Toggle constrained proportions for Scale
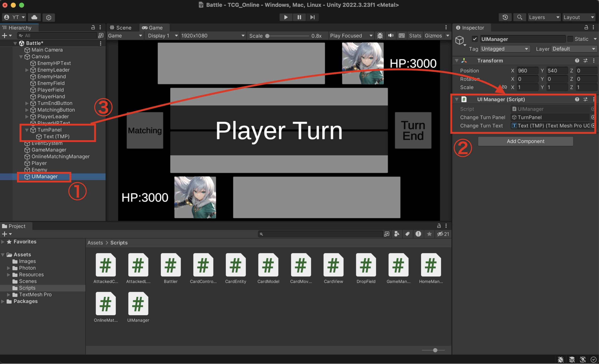Viewport: 599px width, 364px height. (504, 87)
